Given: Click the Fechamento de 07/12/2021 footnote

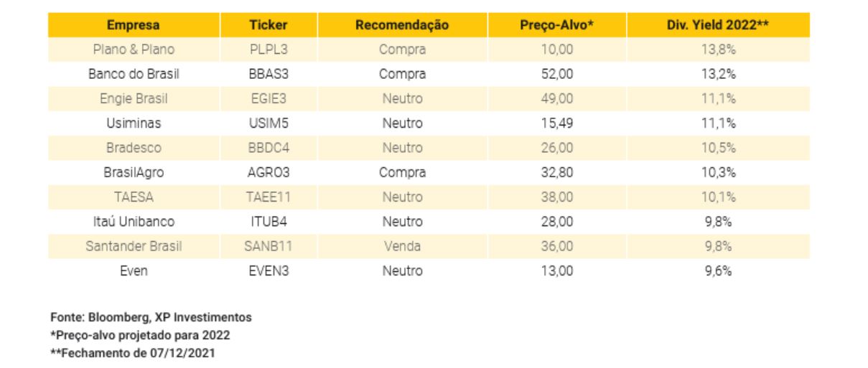Looking at the screenshot, I should coord(132,352).
